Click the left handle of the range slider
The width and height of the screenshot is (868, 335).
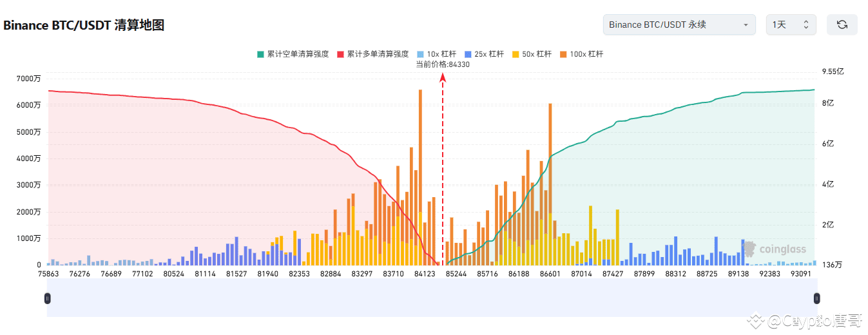tap(47, 298)
